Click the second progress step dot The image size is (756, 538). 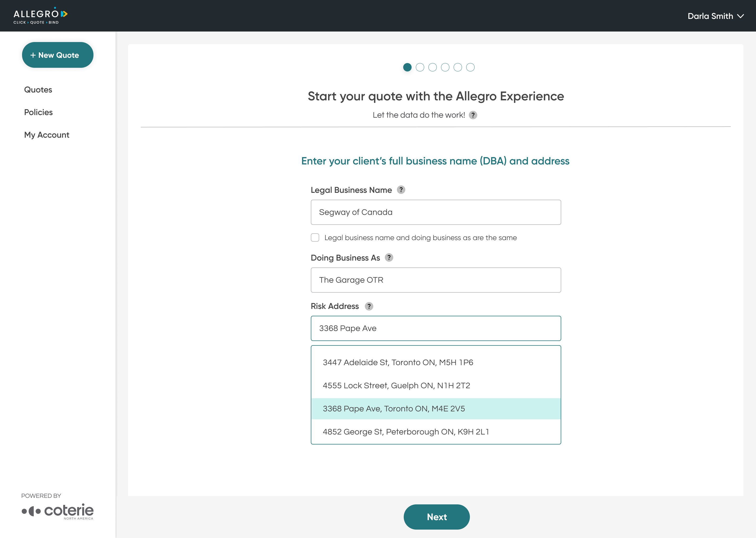(x=420, y=67)
